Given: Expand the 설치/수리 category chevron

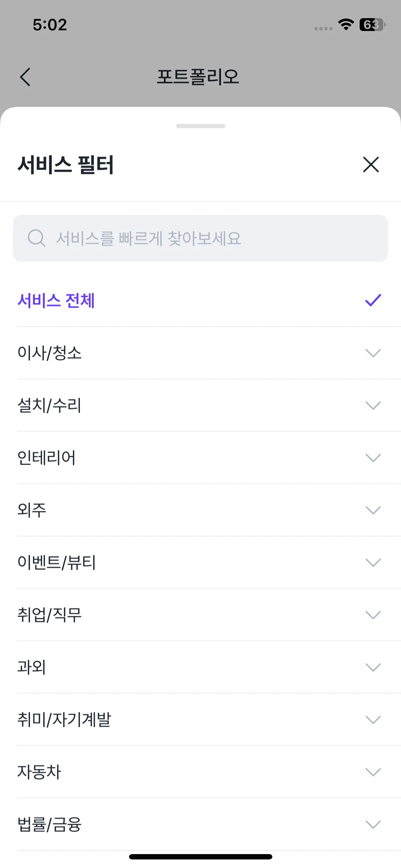Looking at the screenshot, I should pyautogui.click(x=373, y=405).
